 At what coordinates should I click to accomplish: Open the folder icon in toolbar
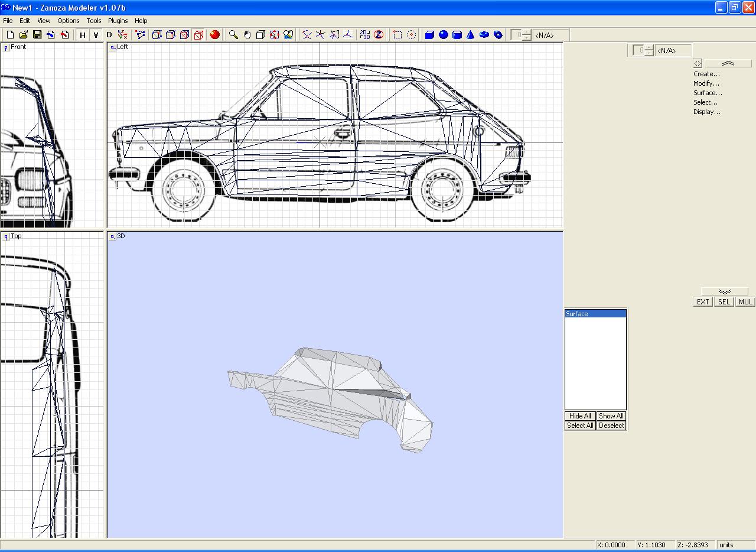24,35
